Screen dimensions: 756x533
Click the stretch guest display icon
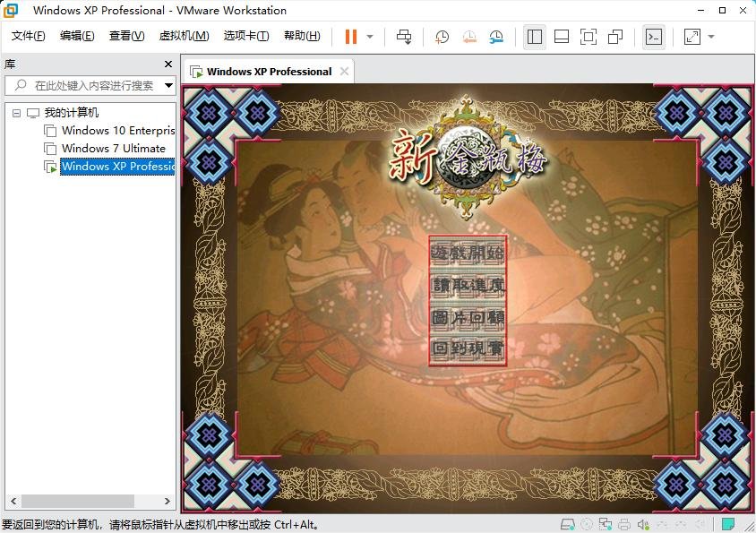[692, 37]
